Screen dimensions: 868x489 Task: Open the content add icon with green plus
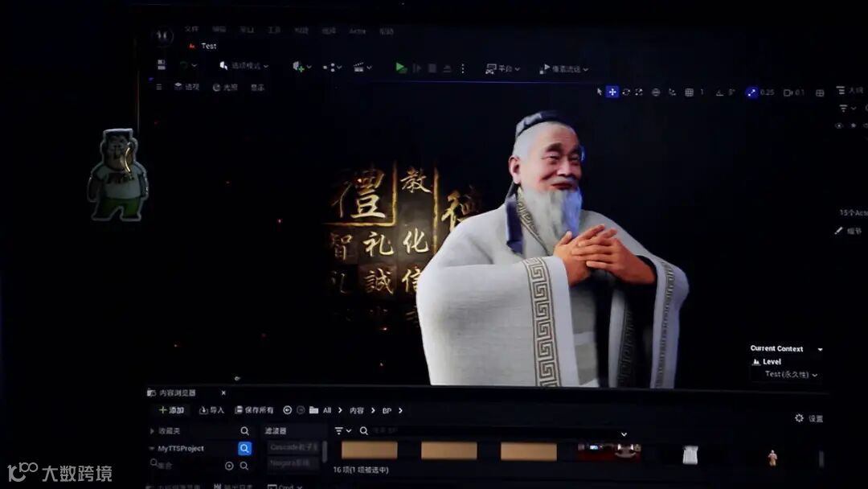[299, 67]
